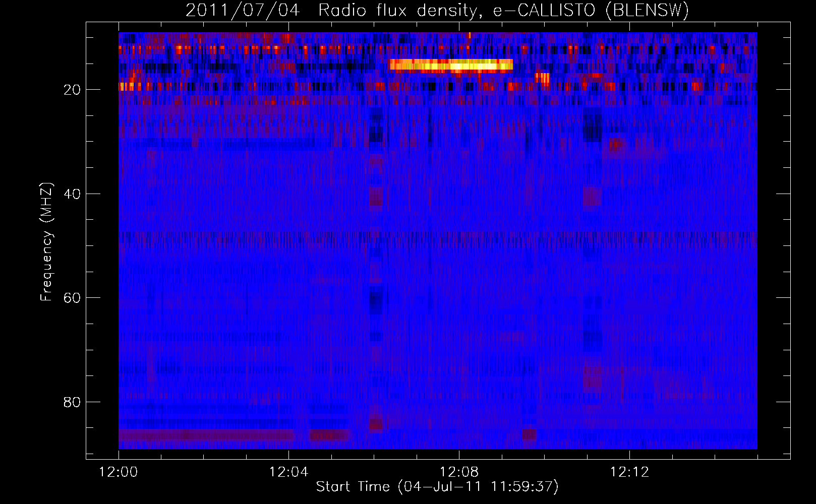
Task: Click the 12:04 time tick label
Action: pyautogui.click(x=288, y=472)
